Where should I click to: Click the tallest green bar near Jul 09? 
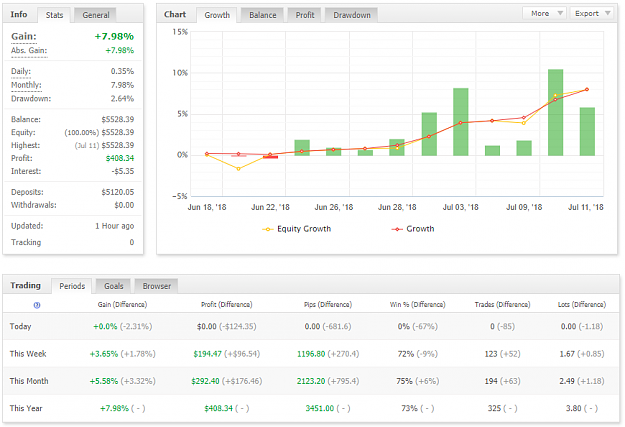pyautogui.click(x=555, y=112)
